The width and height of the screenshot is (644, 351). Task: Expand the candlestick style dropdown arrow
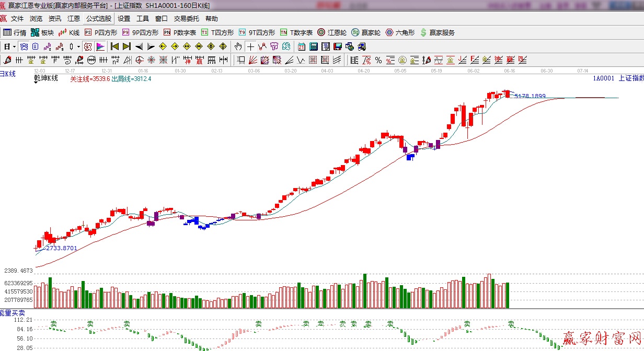(78, 46)
